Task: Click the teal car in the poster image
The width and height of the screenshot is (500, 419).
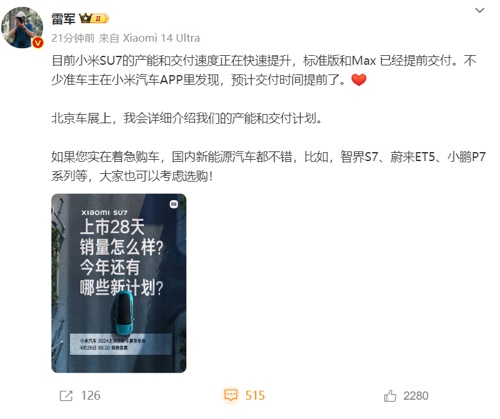Action: (x=124, y=312)
